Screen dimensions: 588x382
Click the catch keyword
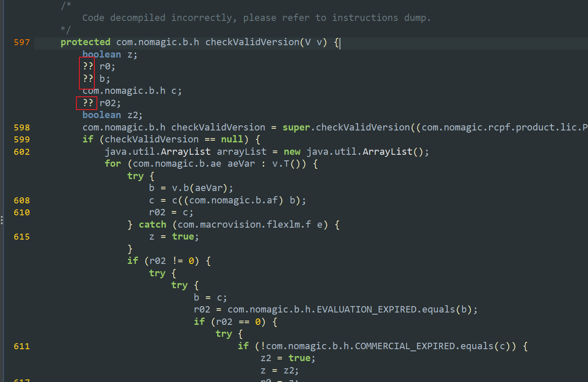(x=152, y=224)
